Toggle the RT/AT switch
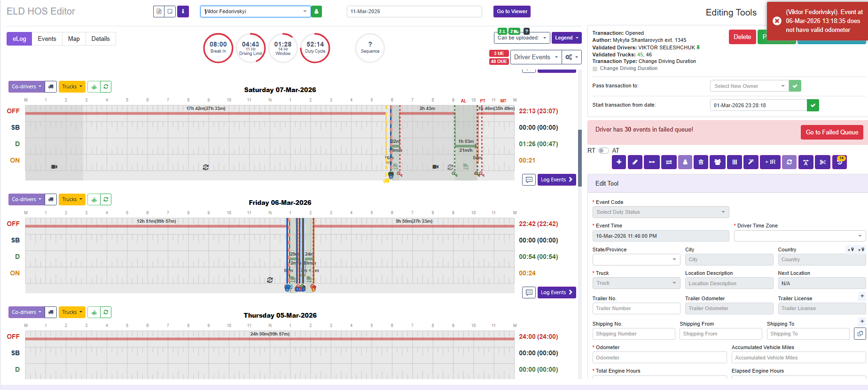The width and height of the screenshot is (868, 390). 603,150
